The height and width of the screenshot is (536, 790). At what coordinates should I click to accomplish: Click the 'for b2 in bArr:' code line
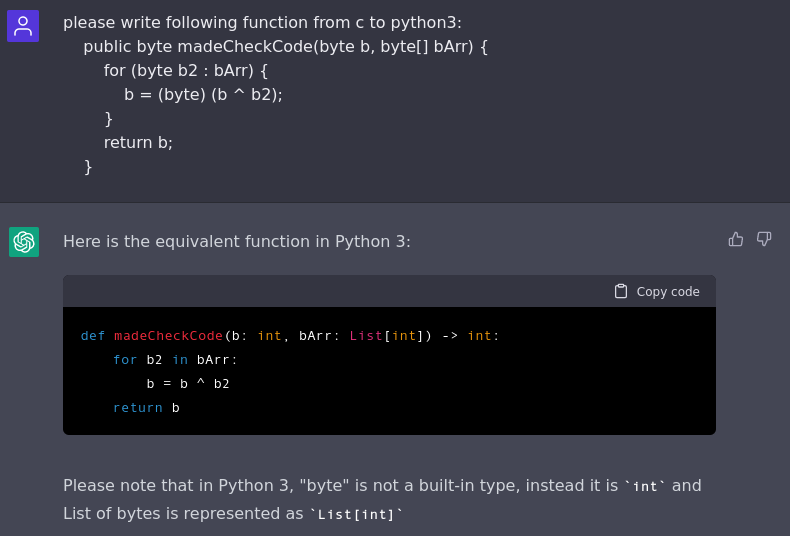coord(175,360)
